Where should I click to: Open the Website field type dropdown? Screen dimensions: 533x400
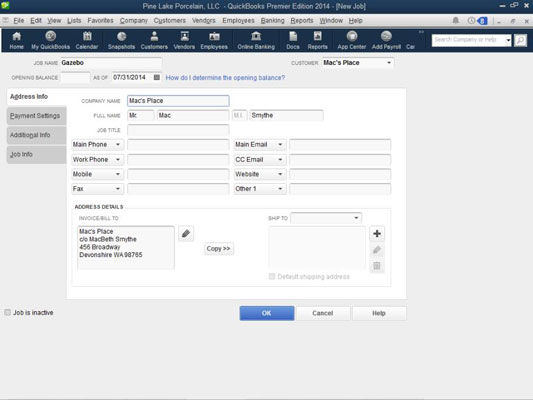280,174
